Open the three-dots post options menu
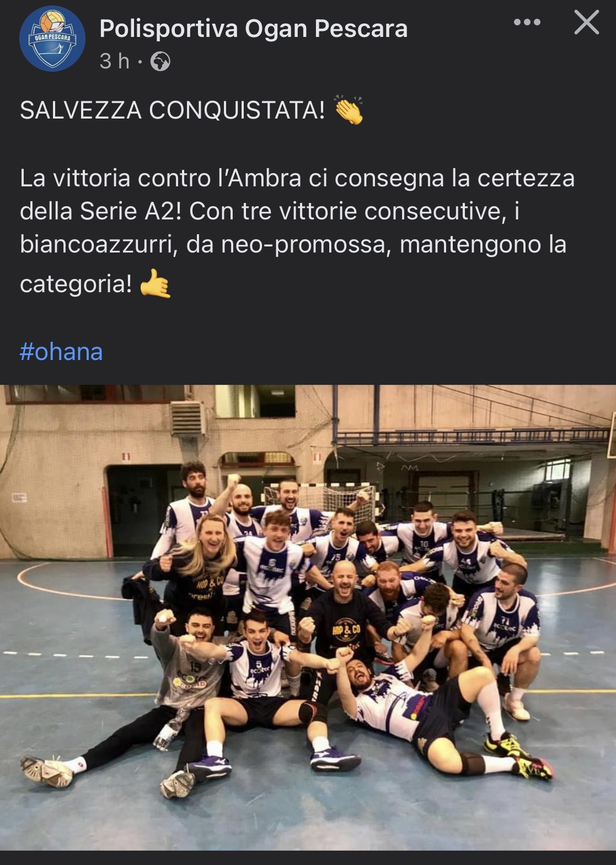Screen dimensions: 616x865 click(x=527, y=22)
